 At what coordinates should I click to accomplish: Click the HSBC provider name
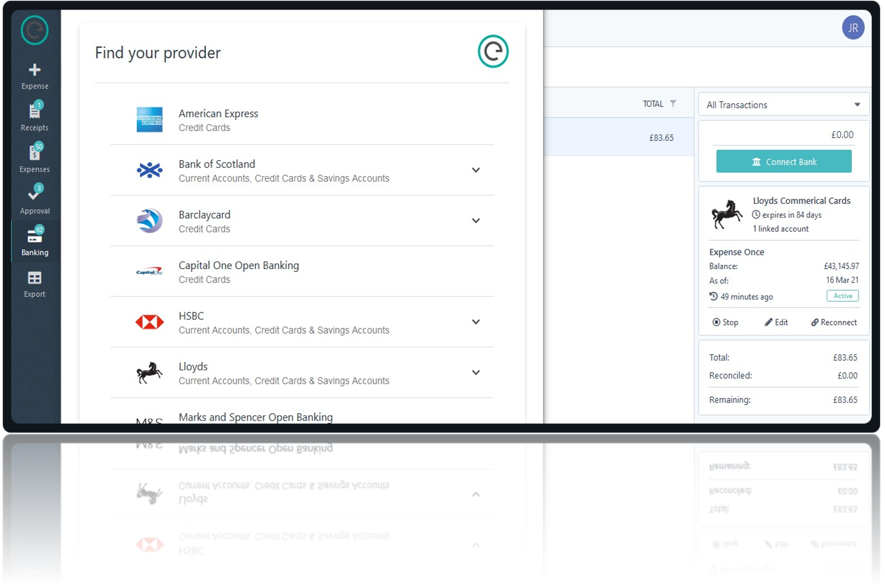pos(191,316)
